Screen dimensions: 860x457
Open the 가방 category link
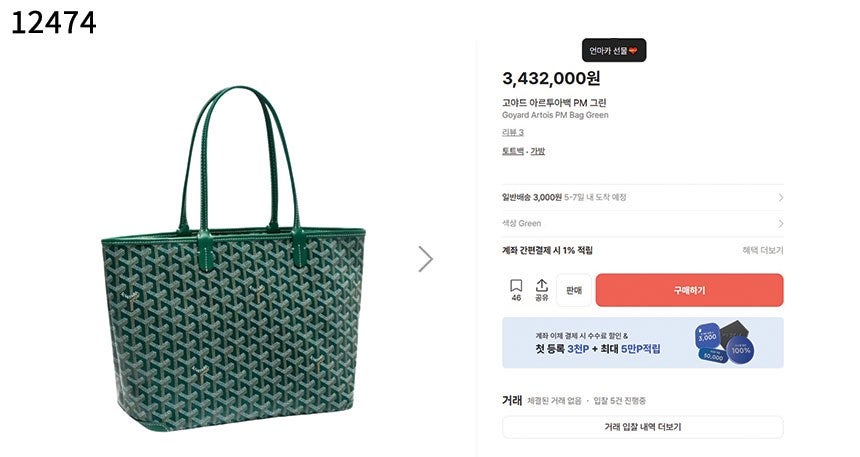538,151
